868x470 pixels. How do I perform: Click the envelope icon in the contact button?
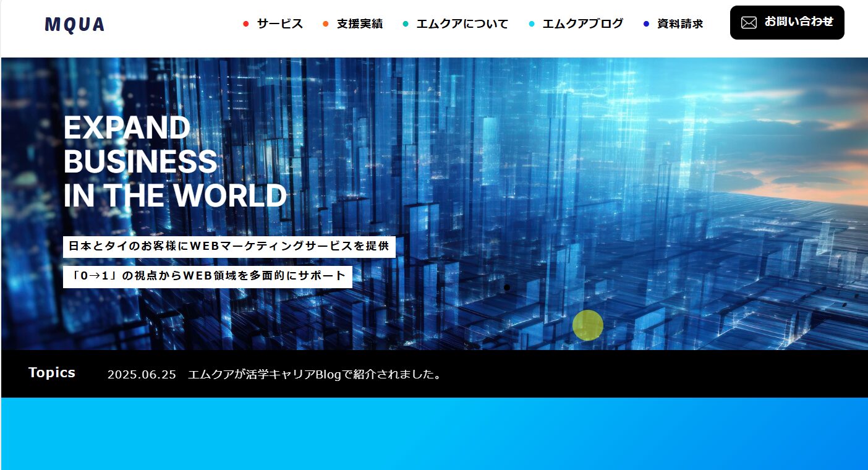[x=749, y=23]
